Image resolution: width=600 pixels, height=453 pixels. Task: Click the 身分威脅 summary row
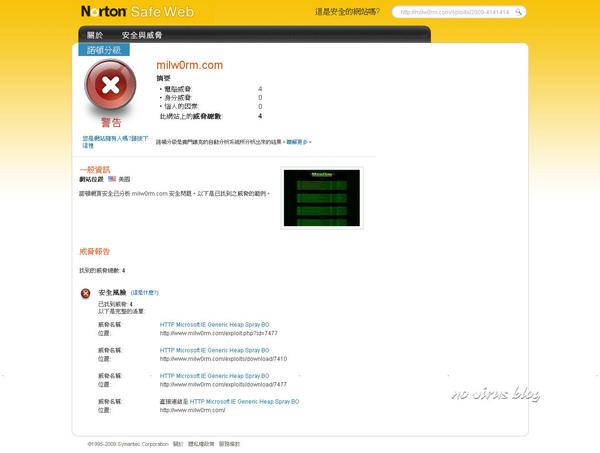(x=211, y=98)
